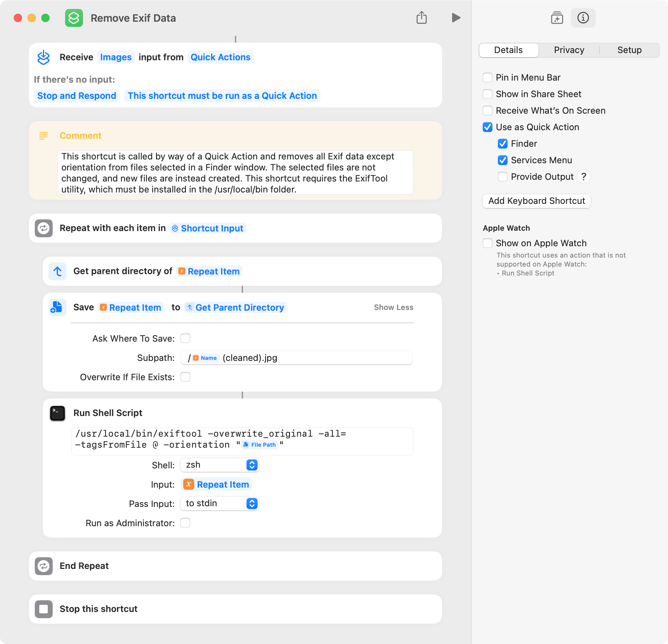Uncheck the Services Menu checkbox
The height and width of the screenshot is (644, 668).
503,160
